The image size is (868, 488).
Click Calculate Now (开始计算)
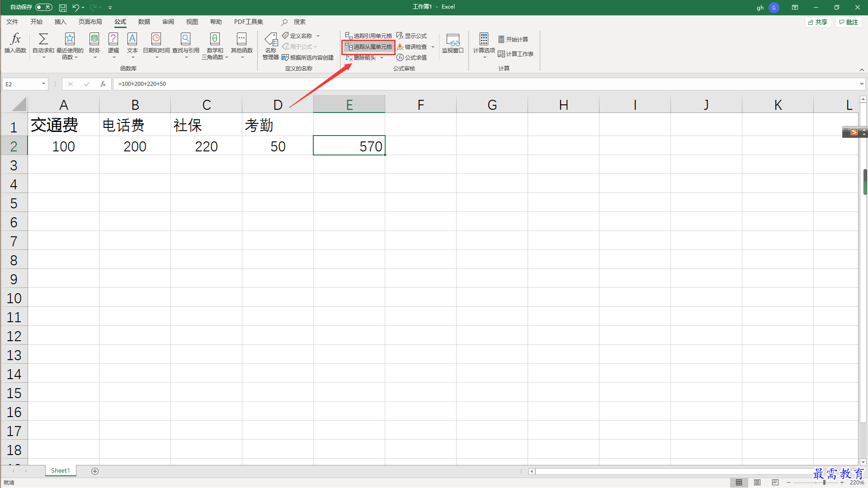(513, 39)
